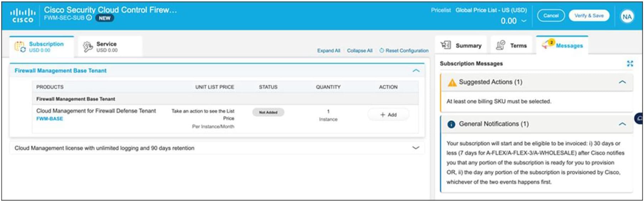Expand the Subscription Messages panel to fullscreen
Viewport: 644px width, 202px height.
coord(630,63)
